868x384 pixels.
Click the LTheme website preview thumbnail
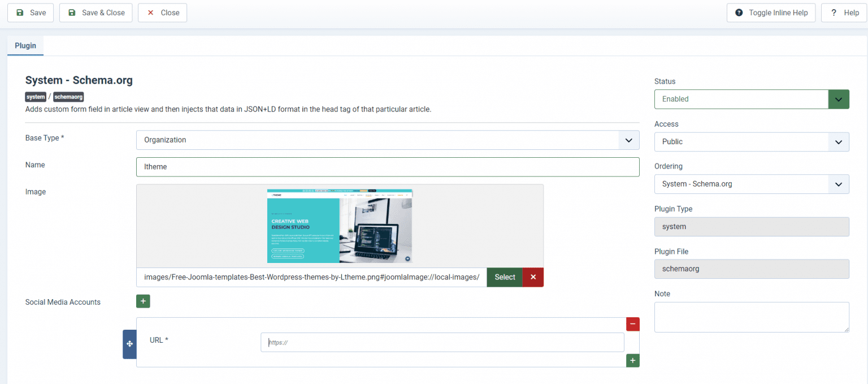coord(339,226)
